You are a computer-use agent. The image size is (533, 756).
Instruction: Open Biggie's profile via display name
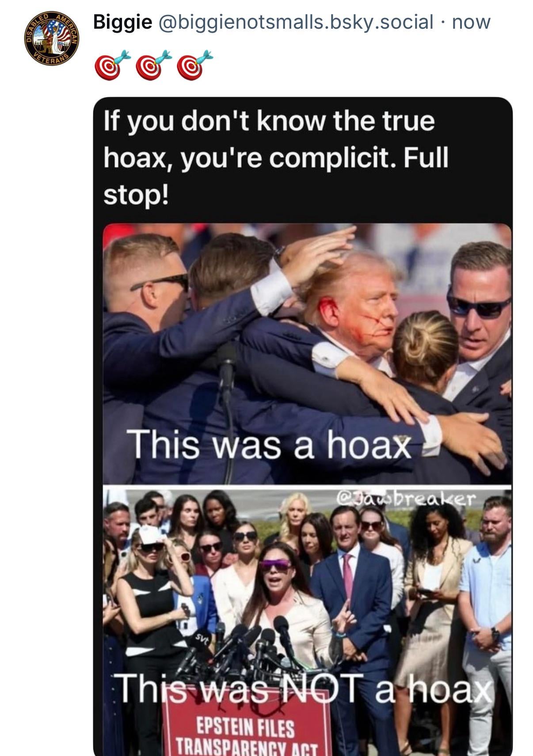pos(122,21)
